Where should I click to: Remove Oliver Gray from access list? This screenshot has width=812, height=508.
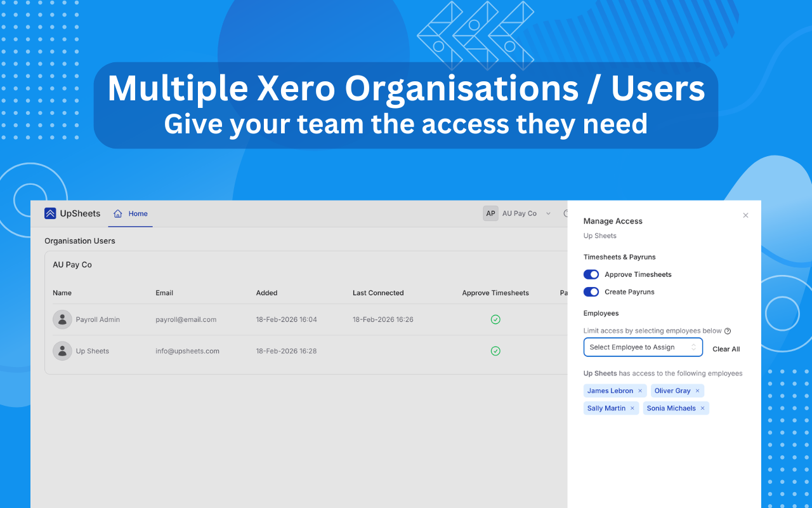697,391
